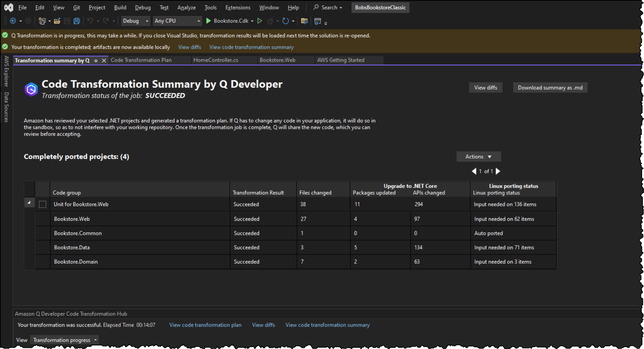
Task: Collapse the Unit for Bookstore.Web row
Action: tap(29, 203)
